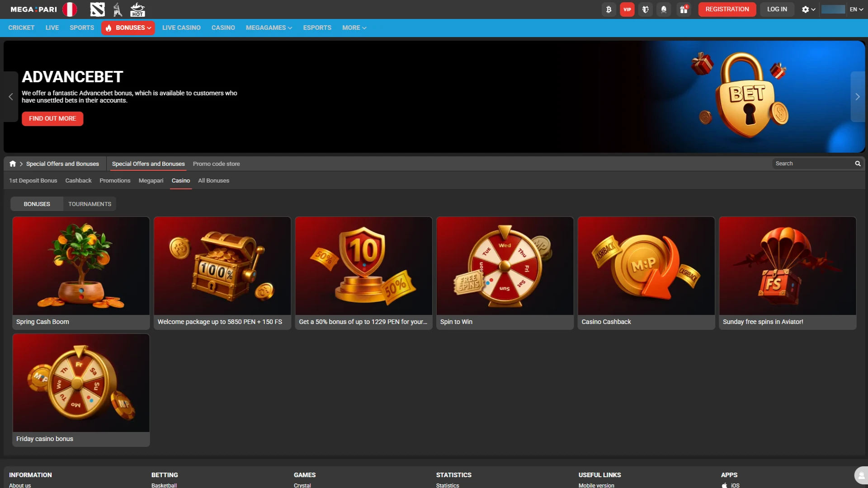
Task: Click Special Offers and Bonuses breadcrumb link
Action: tap(62, 164)
